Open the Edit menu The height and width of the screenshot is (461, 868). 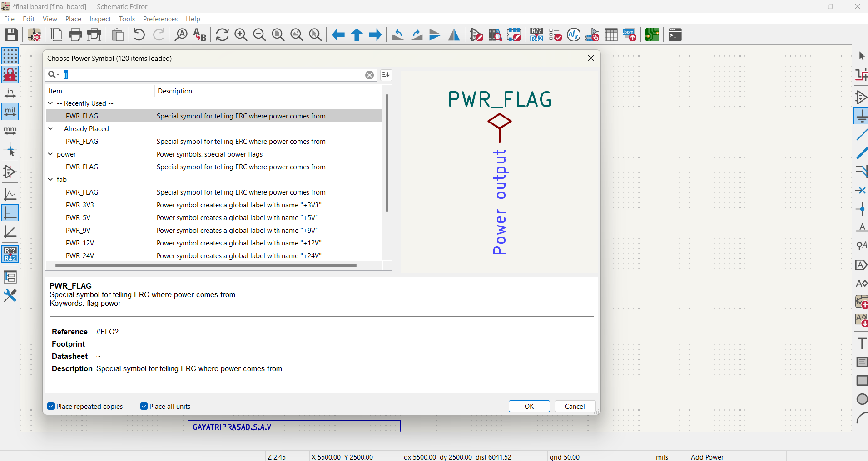[x=29, y=19]
